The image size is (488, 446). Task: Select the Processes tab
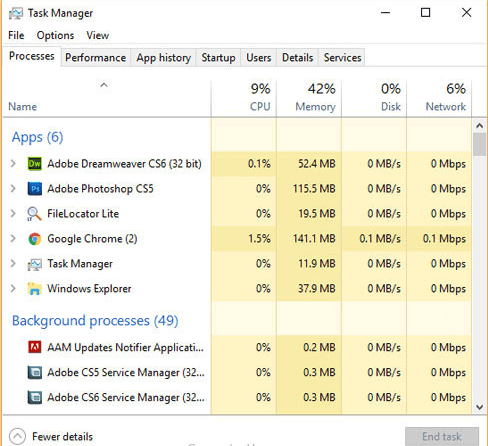tap(32, 56)
